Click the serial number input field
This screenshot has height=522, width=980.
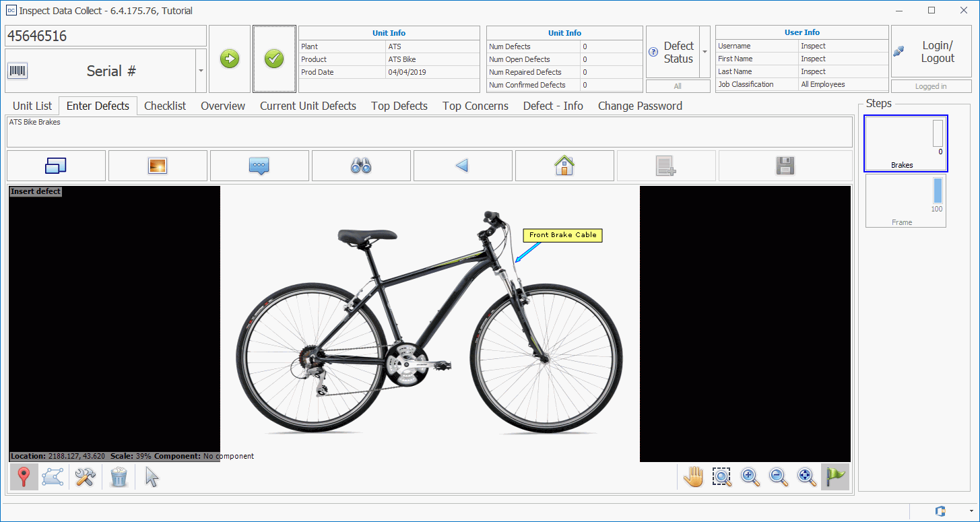pos(106,36)
